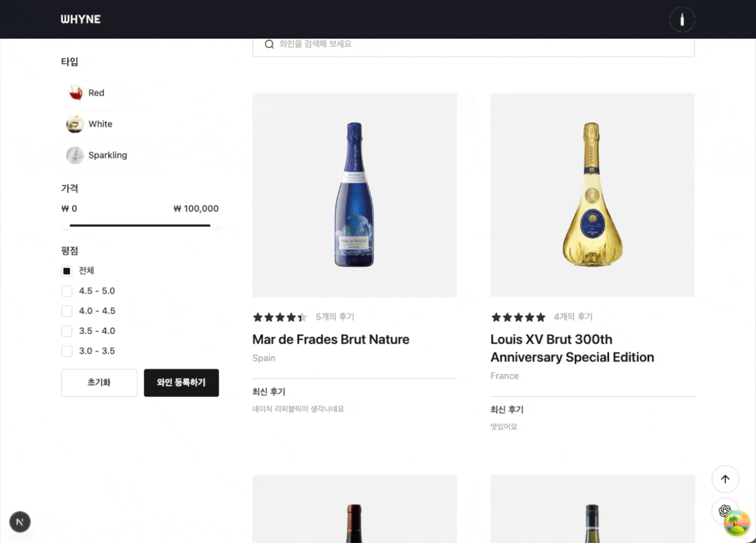Check the 전체 rating checkbox
Image resolution: width=756 pixels, height=543 pixels.
point(67,271)
